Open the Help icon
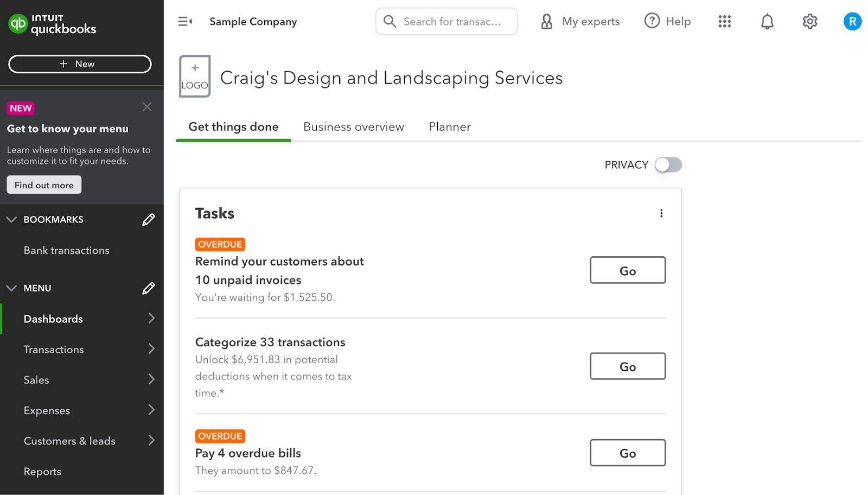Image resolution: width=868 pixels, height=495 pixels. tap(651, 21)
